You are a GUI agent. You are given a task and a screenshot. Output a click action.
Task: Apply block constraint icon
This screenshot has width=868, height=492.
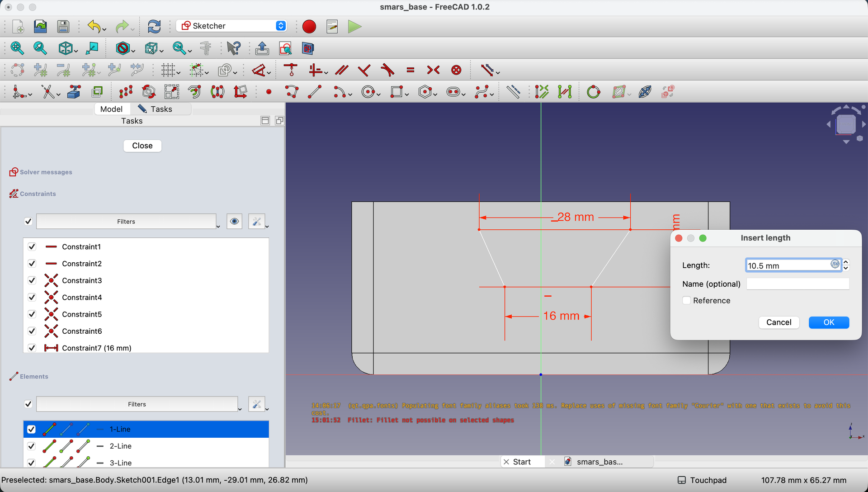point(457,70)
